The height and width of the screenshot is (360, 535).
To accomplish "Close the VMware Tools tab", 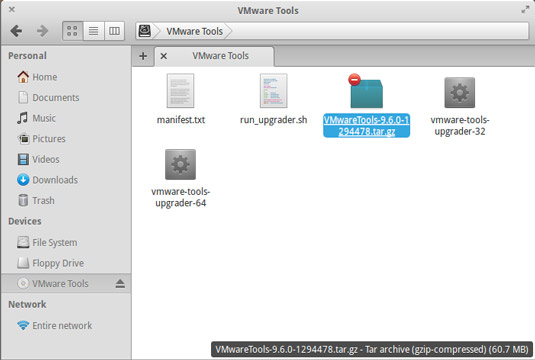I will coord(164,56).
